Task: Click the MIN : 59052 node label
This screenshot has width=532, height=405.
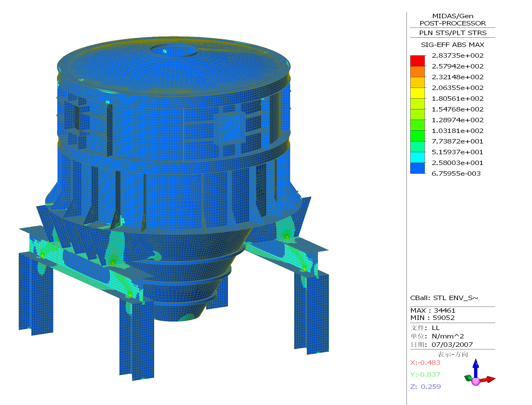Action: [432, 318]
